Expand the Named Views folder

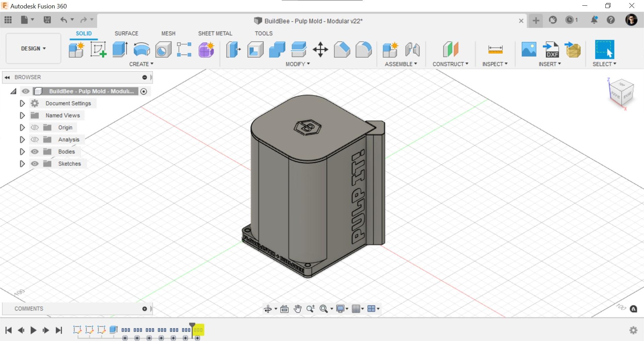point(22,115)
